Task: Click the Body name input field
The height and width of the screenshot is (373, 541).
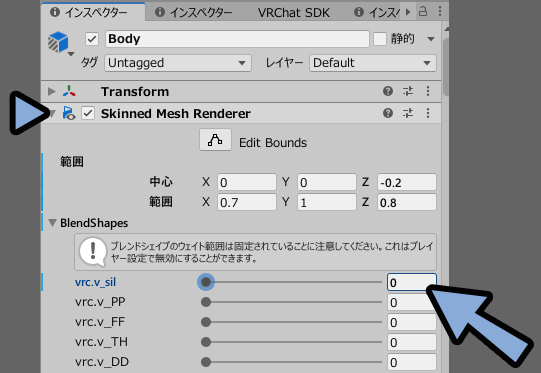Action: click(x=237, y=39)
